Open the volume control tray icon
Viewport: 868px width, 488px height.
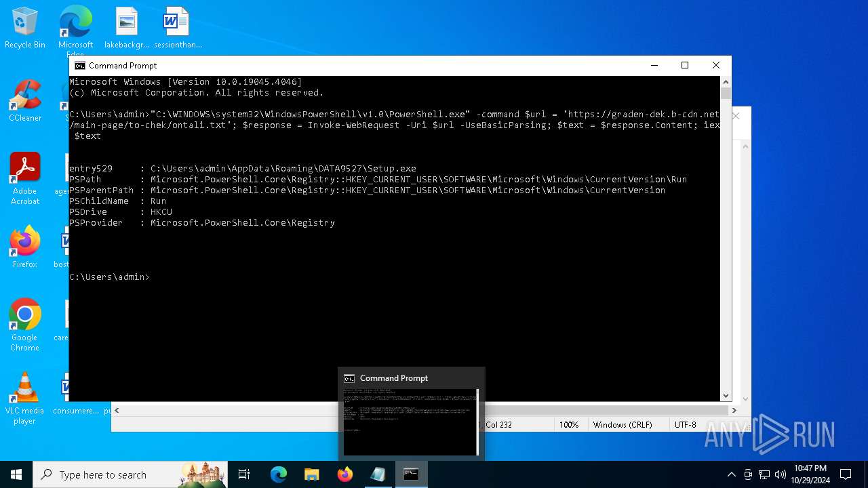click(781, 474)
